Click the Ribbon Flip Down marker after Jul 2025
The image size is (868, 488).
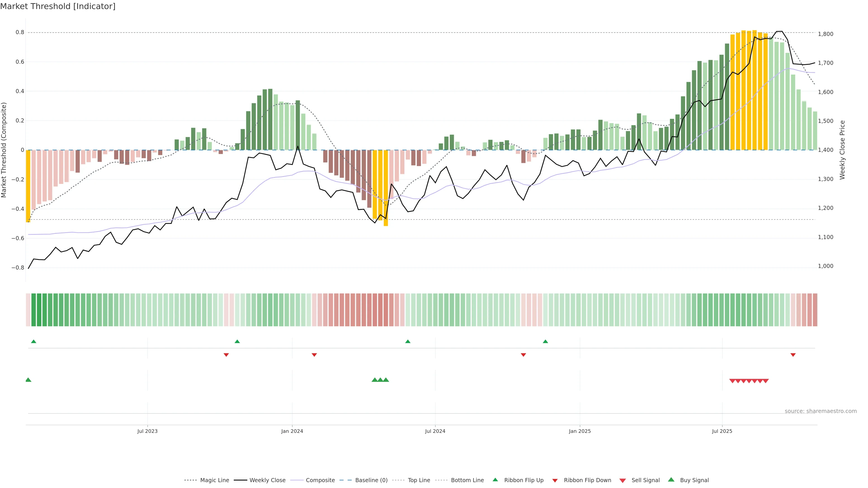[x=793, y=355]
